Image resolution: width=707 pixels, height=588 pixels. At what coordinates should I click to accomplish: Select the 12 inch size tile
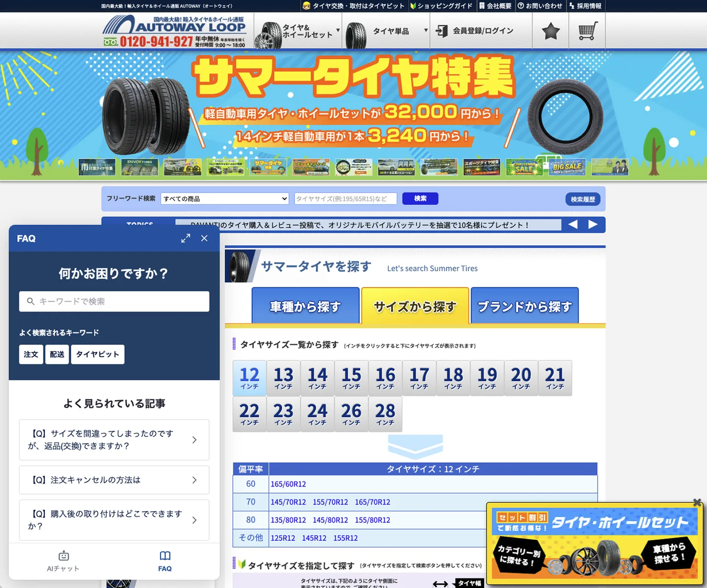click(249, 378)
